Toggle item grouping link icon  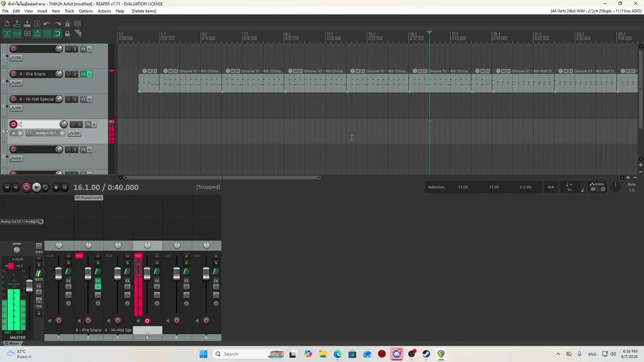point(17,34)
